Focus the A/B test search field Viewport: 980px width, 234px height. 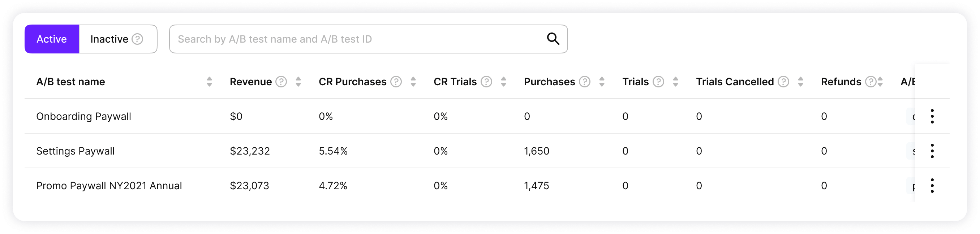368,39
